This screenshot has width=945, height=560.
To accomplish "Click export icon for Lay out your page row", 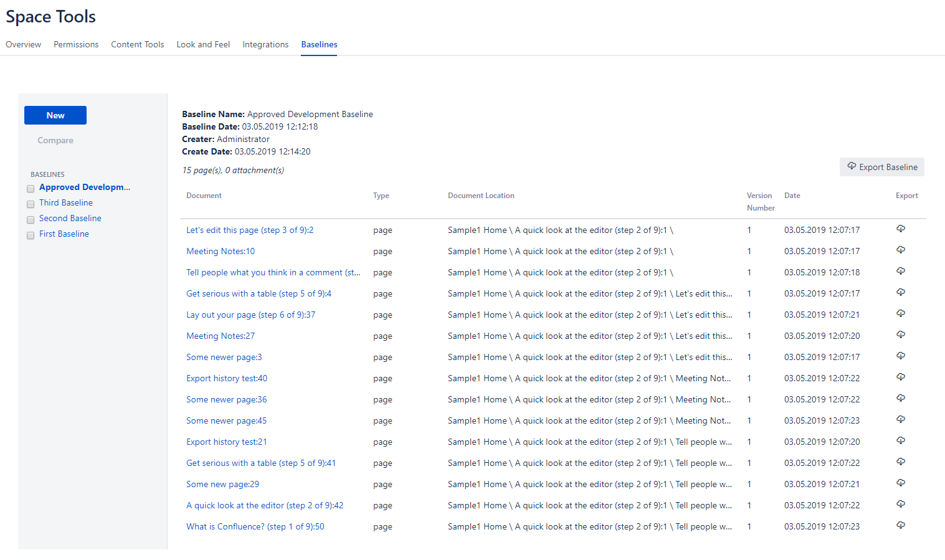I will (x=900, y=314).
